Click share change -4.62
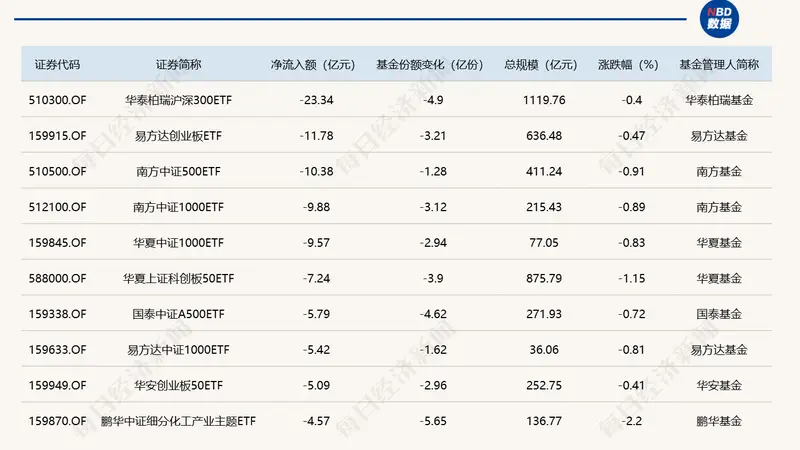The image size is (800, 450). click(x=433, y=314)
